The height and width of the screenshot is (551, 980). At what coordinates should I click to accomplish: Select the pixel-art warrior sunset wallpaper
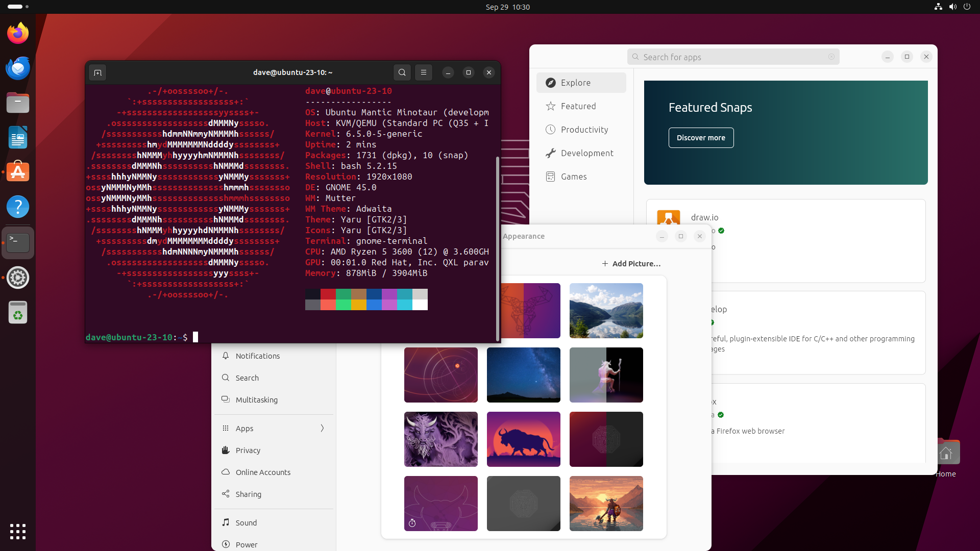point(606,504)
